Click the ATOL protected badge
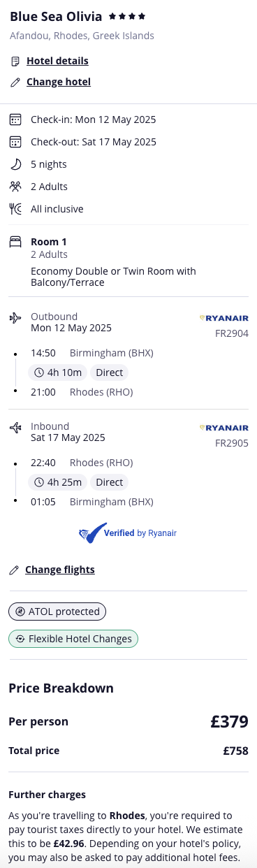This screenshot has height=868, width=257. tap(57, 612)
